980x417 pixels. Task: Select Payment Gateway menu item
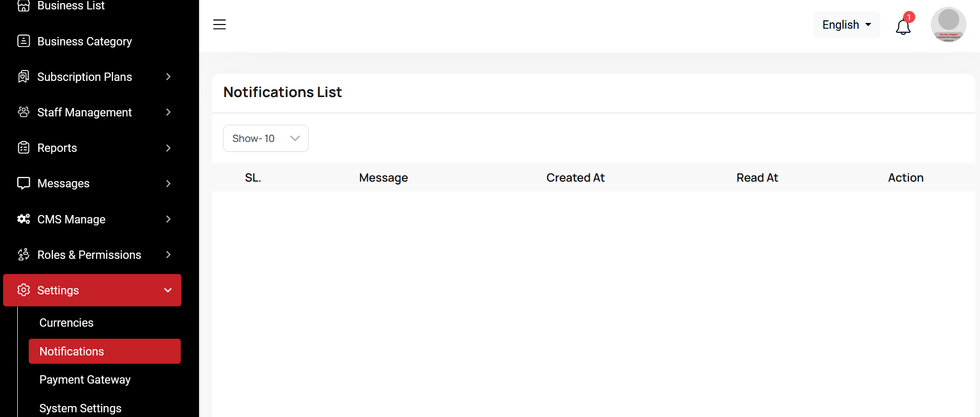point(85,379)
